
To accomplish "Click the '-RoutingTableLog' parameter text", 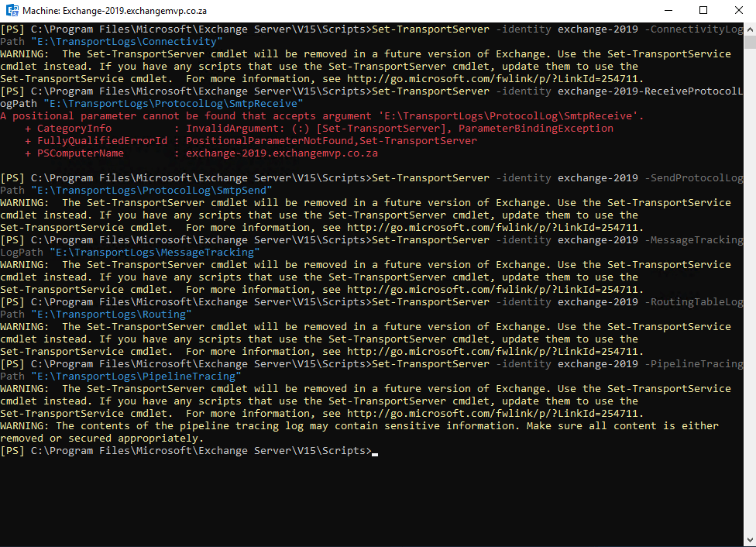I will pyautogui.click(x=694, y=302).
